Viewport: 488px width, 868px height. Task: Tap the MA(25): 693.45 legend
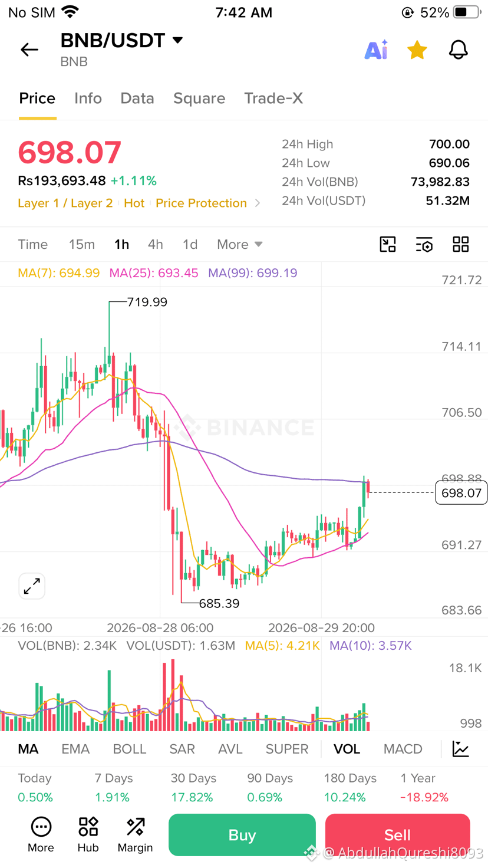(154, 273)
